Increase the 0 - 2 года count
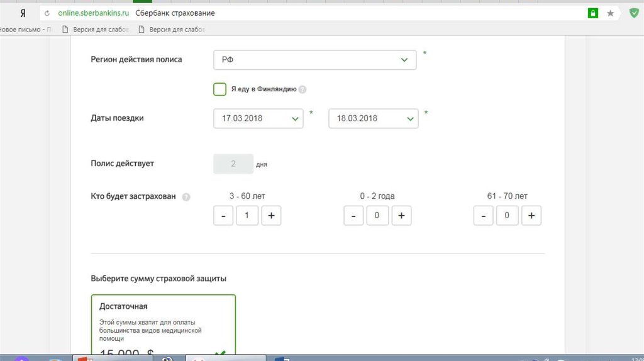Viewport: 644px width, 361px height. (401, 216)
